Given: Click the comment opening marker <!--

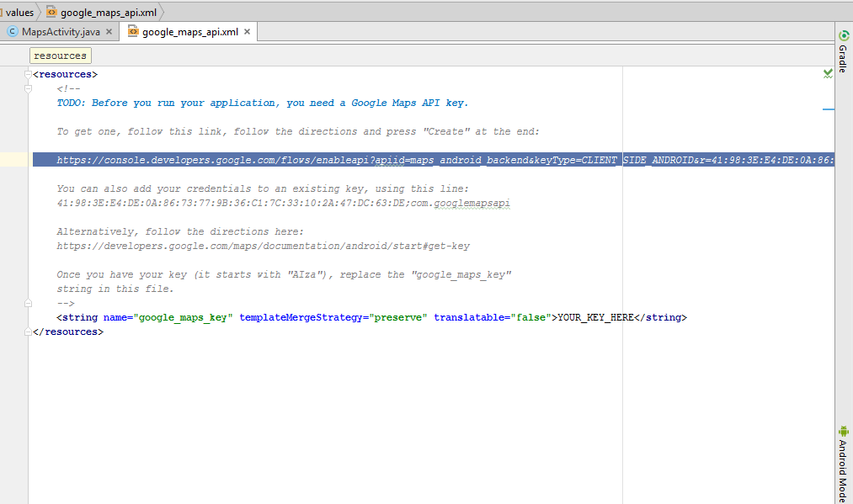Looking at the screenshot, I should click(68, 88).
